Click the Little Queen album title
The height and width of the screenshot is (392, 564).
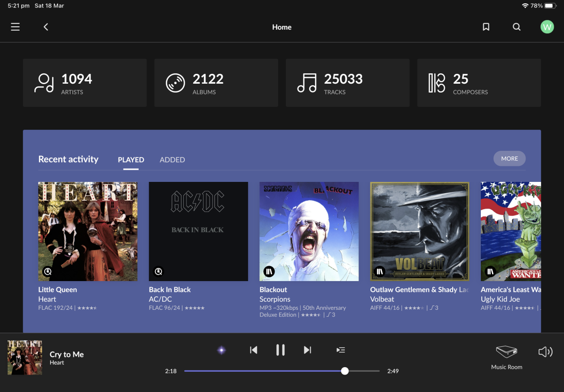click(x=57, y=290)
